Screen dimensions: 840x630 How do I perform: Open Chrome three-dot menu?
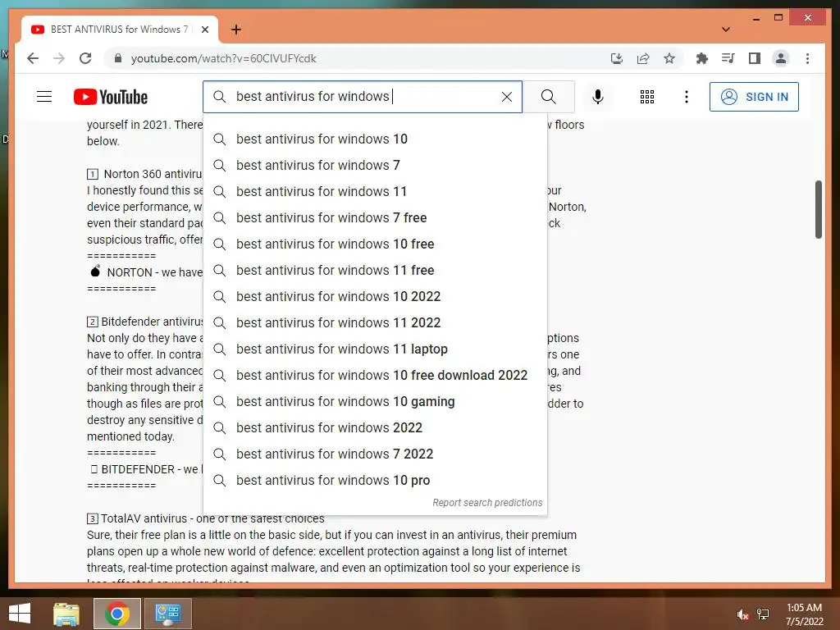pyautogui.click(x=807, y=58)
